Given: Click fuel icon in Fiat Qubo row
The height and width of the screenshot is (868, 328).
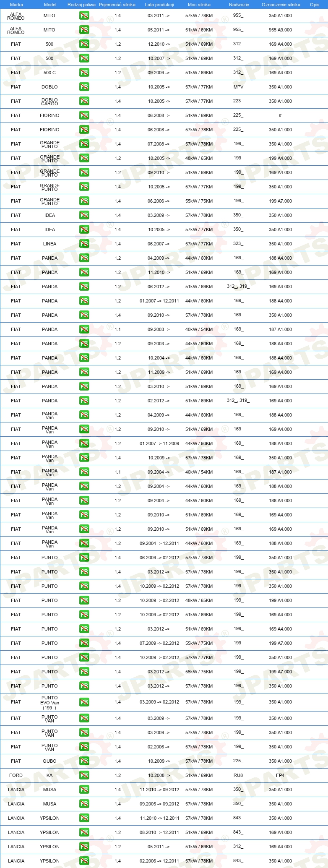Looking at the screenshot, I should 84,761.
